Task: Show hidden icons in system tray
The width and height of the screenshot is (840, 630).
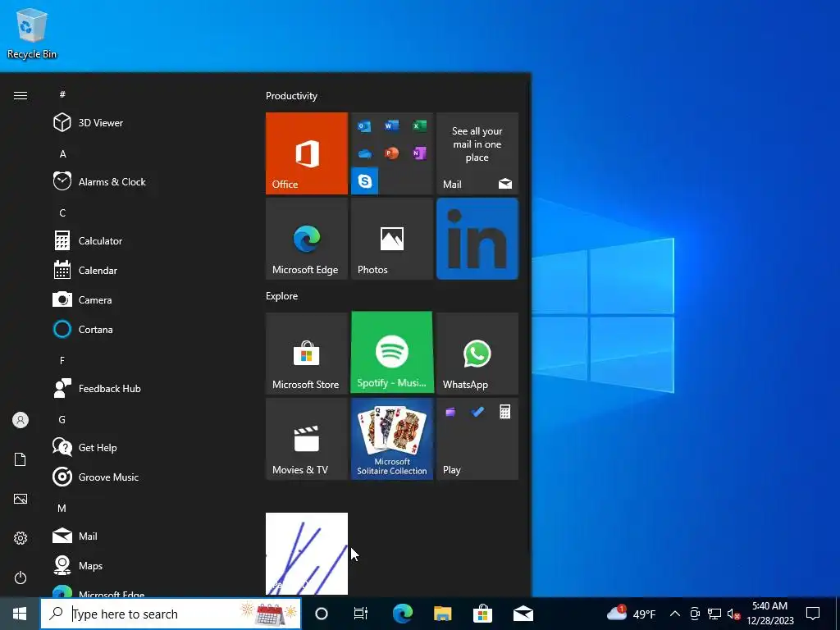Action: tap(675, 614)
